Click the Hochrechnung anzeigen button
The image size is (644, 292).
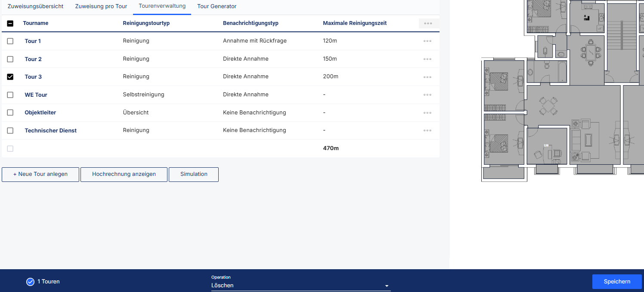coord(124,175)
